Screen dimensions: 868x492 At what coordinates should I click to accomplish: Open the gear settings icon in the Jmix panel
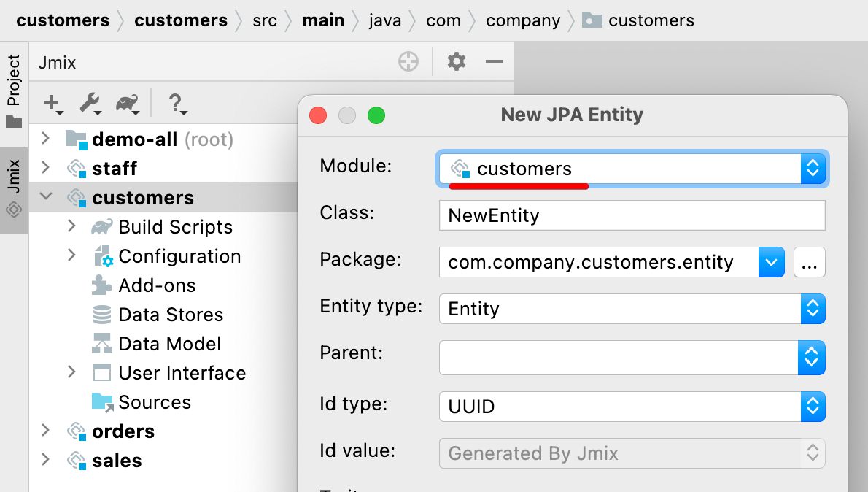click(456, 61)
